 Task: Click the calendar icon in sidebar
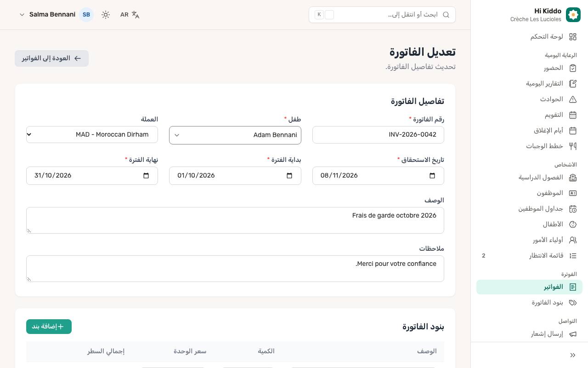coord(573,115)
